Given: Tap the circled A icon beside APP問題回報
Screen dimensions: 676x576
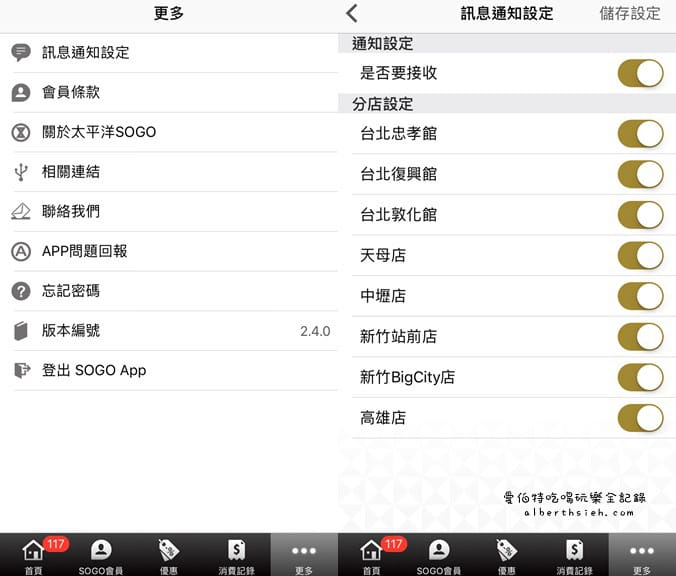Looking at the screenshot, I should point(21,251).
